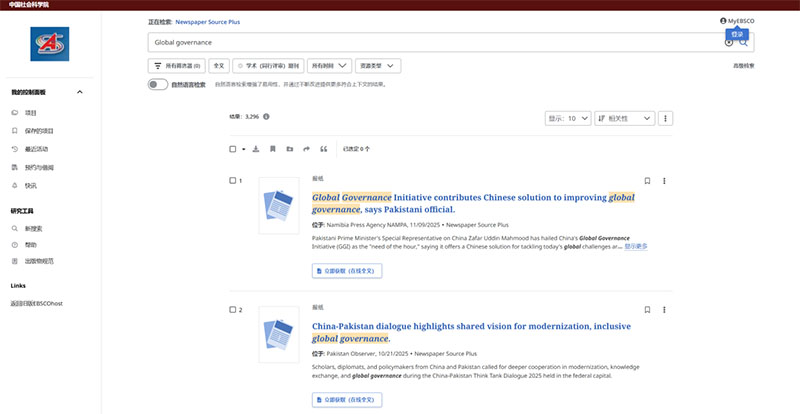Click into the Global governance search field
Viewport: 800px width, 414px height.
[x=430, y=43]
